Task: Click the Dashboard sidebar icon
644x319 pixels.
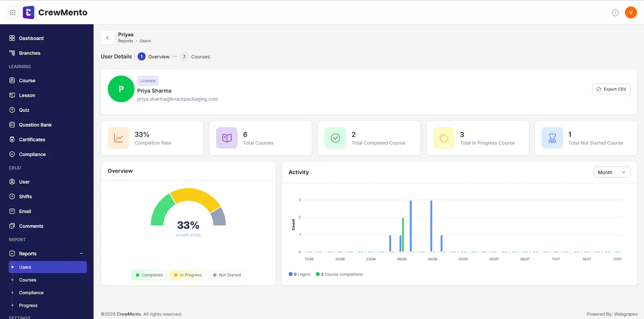Action: pos(12,38)
